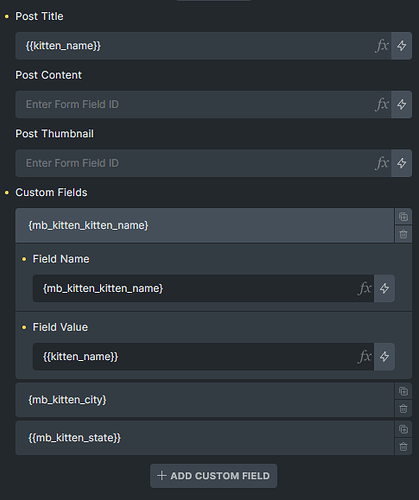Duplicate the mb_kitten_state custom field
Viewport: 419px width, 500px height.
[403, 429]
